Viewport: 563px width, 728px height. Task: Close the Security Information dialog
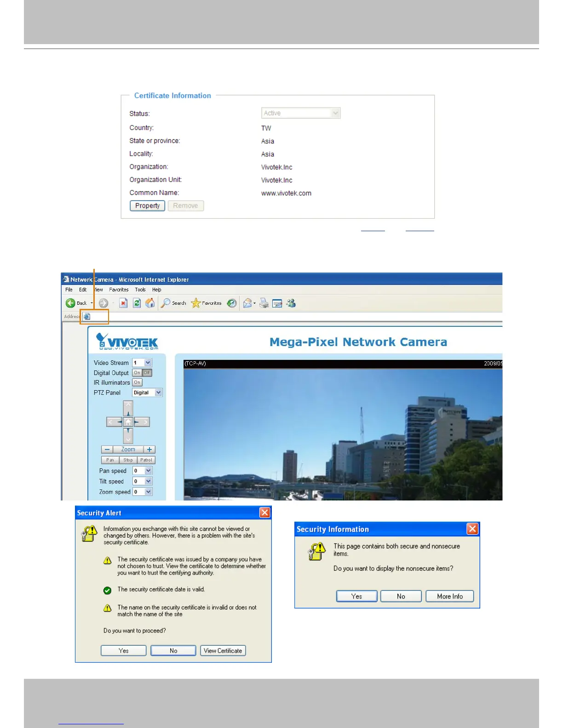click(x=472, y=529)
